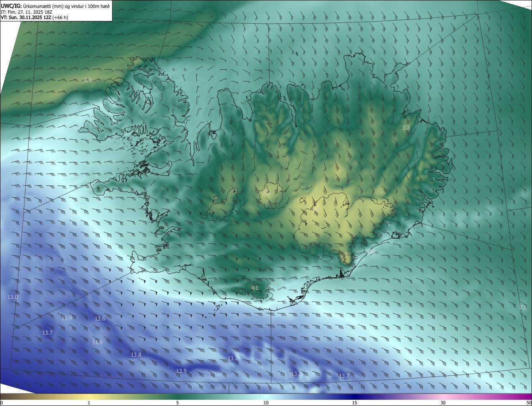Click the '30' tick label on the color scale
Screen dimensions: 532x406
coord(443,403)
